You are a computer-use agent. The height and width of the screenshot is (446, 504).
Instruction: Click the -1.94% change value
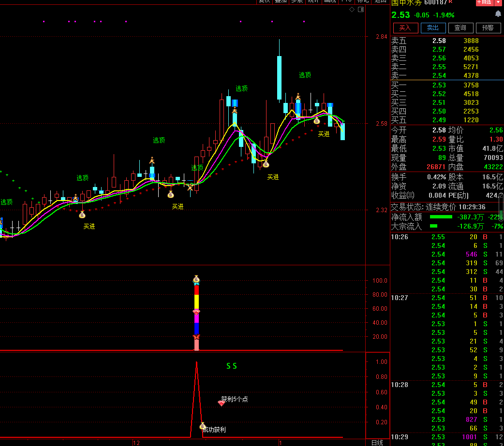point(444,15)
